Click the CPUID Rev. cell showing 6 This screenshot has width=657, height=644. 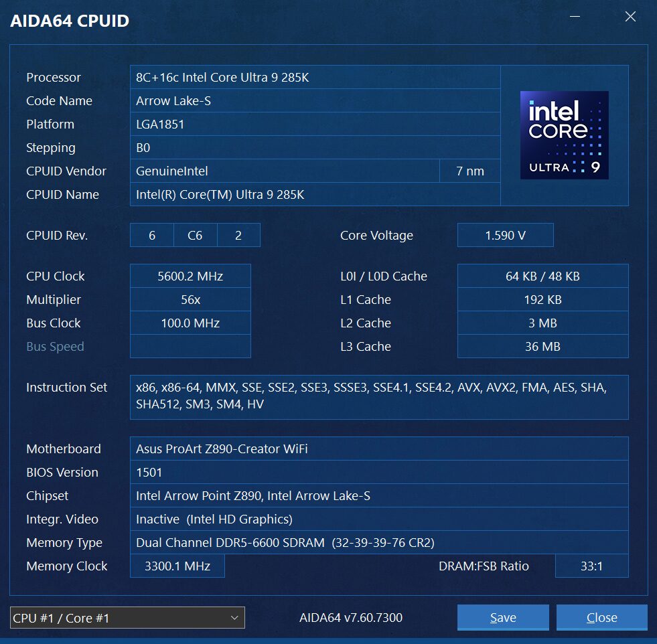click(x=151, y=236)
